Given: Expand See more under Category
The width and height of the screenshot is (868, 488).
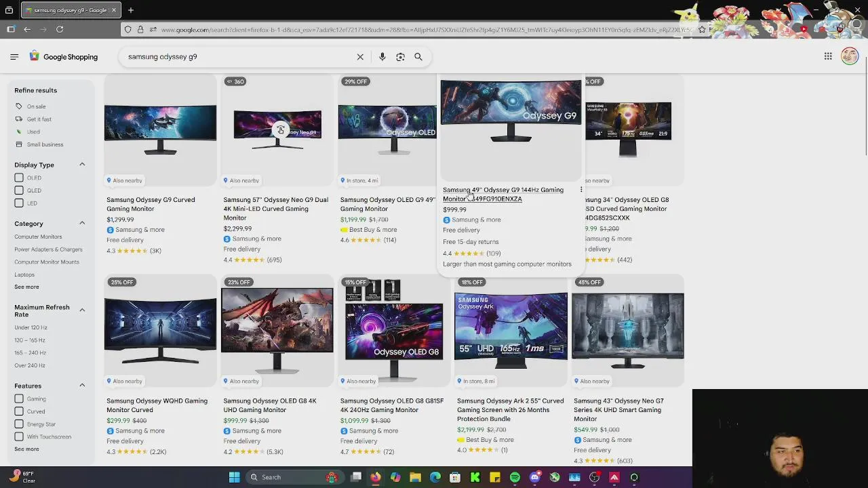Looking at the screenshot, I should (x=26, y=287).
